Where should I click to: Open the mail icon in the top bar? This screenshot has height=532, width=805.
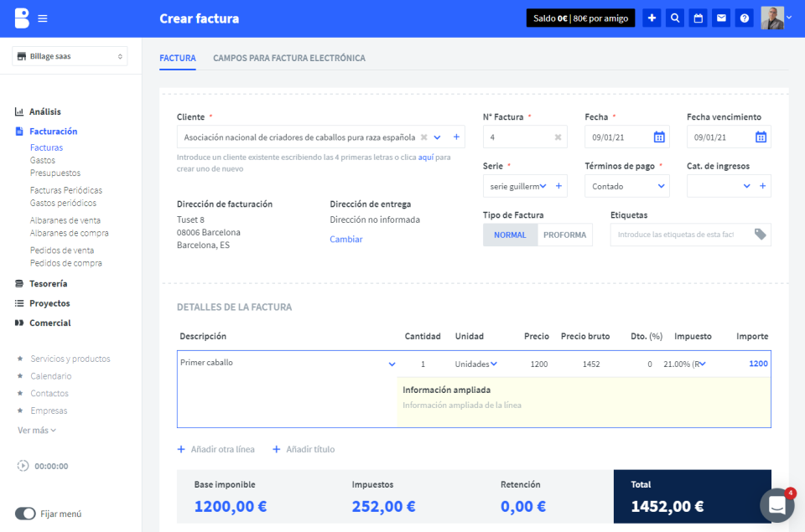click(720, 17)
